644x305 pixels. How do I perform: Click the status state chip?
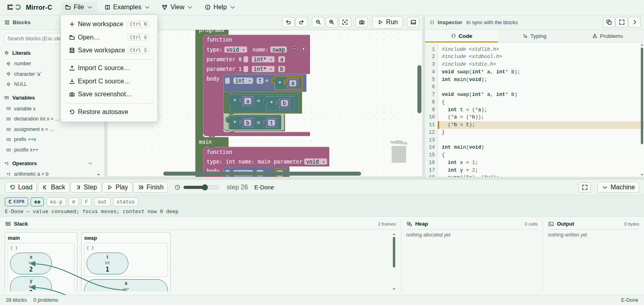click(126, 202)
